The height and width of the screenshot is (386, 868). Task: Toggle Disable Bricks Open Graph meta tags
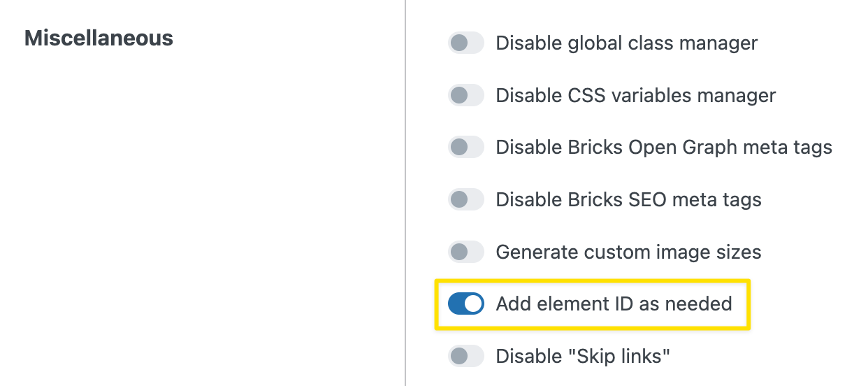466,148
